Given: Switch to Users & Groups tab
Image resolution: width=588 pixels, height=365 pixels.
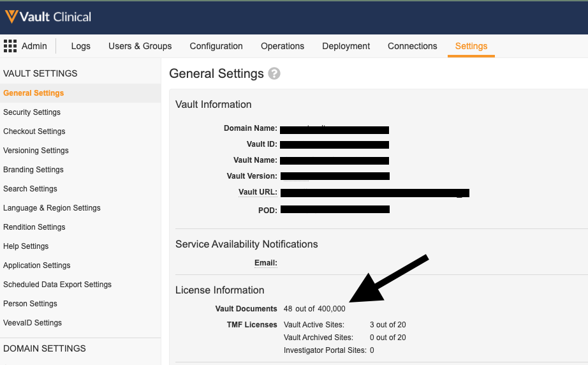Looking at the screenshot, I should tap(140, 46).
